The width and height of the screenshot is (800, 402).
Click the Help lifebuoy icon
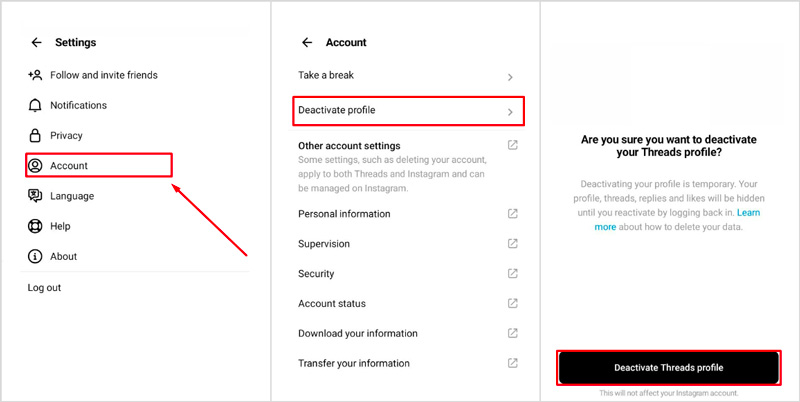click(35, 226)
